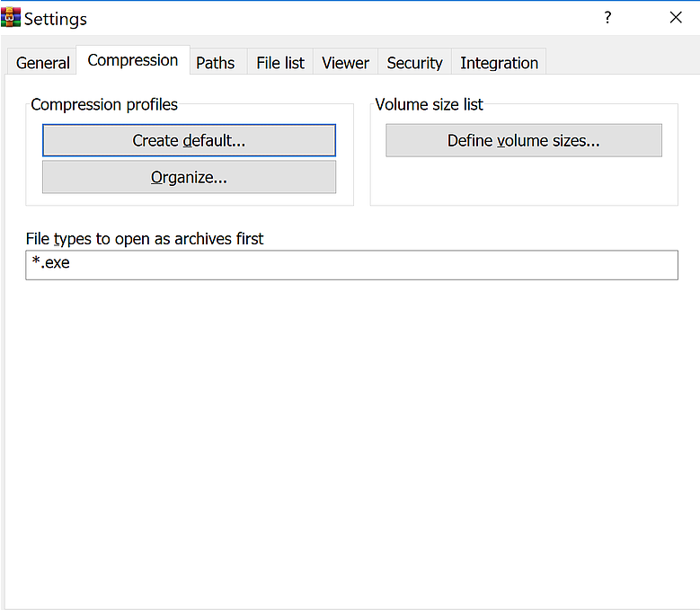Click the 'Compression profiles' group label
Viewport: 700px width, 610px height.
104,104
